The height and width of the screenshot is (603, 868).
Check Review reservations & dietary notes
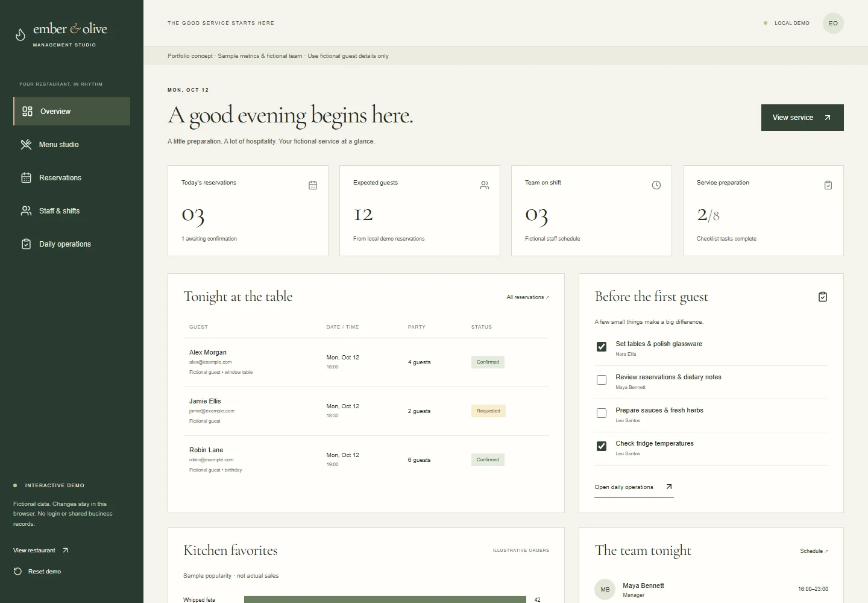tap(602, 380)
